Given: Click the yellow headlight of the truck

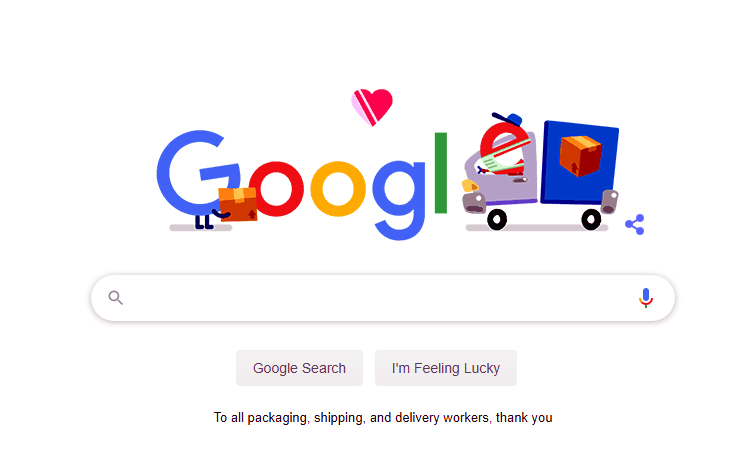Looking at the screenshot, I should 469,186.
